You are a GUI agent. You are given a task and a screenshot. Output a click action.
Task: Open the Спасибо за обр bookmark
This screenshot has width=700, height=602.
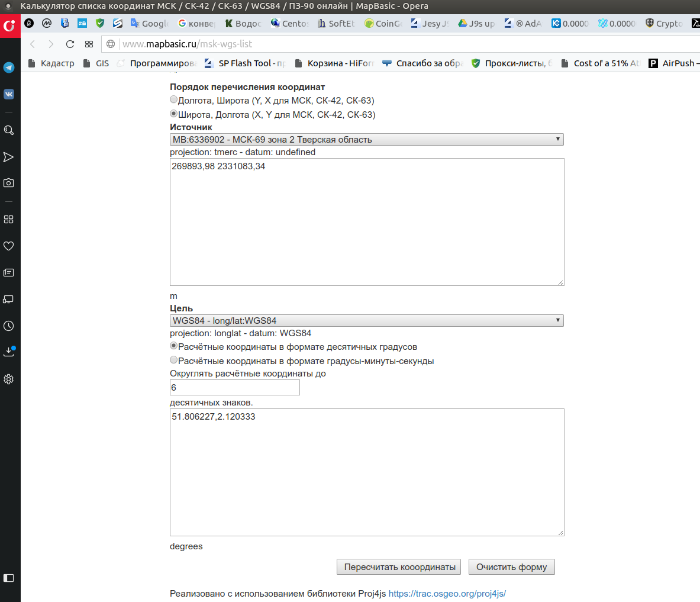tap(422, 63)
